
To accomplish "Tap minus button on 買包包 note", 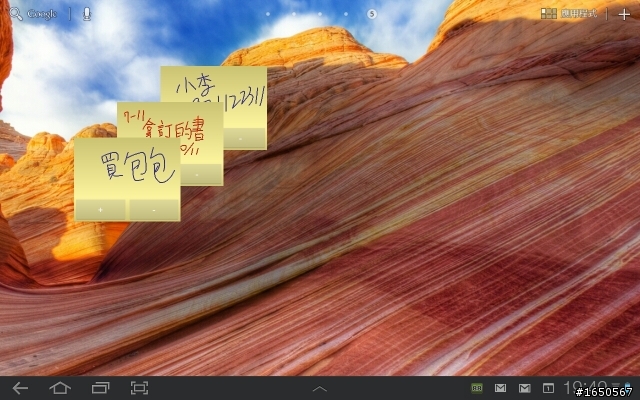I will coord(154,210).
